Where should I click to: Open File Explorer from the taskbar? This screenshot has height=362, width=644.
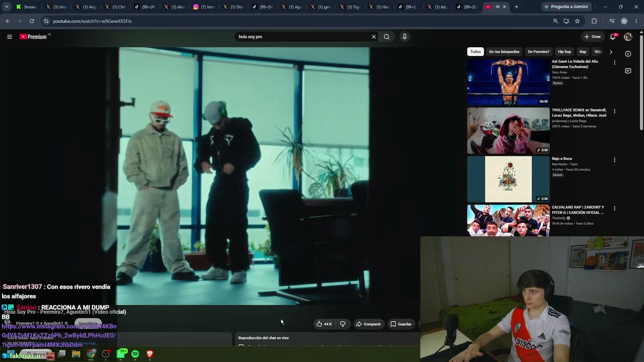click(x=76, y=354)
